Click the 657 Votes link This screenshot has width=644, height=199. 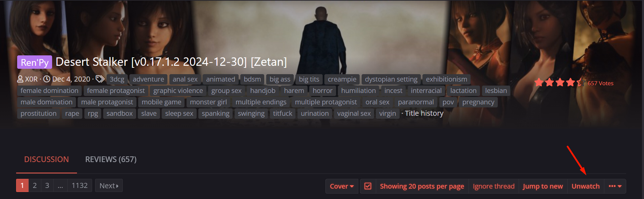(600, 83)
